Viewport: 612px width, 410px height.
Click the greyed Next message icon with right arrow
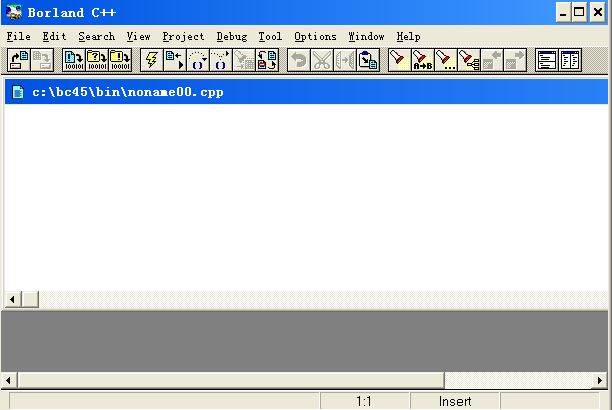[515, 60]
